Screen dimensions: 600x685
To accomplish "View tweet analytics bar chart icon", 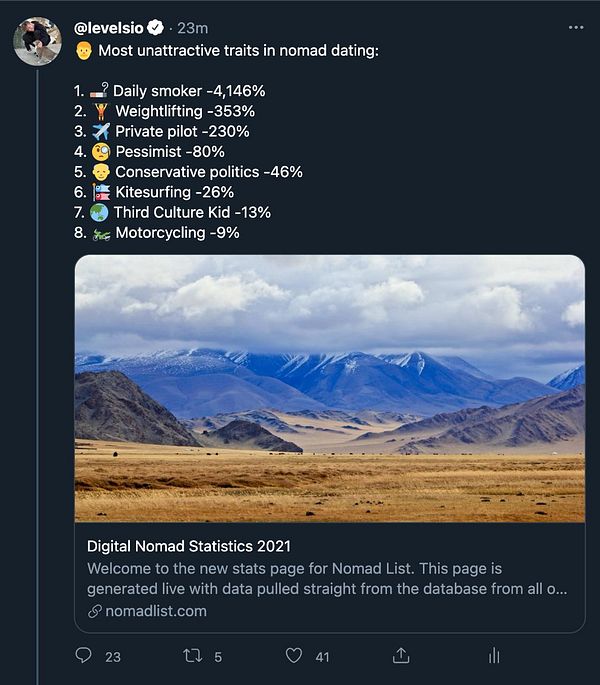I will 493,656.
